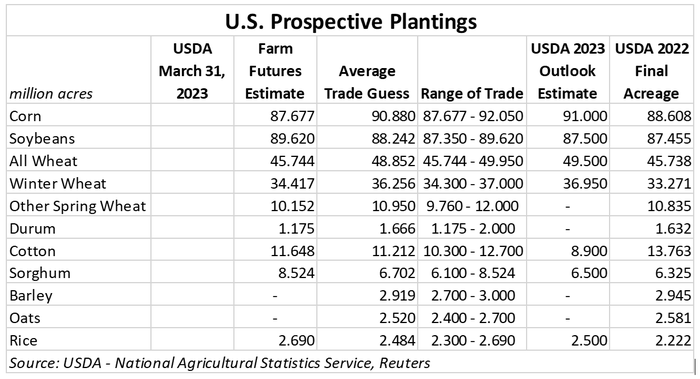The height and width of the screenshot is (379, 700).
Task: Click Rice Outlook Estimate 2.500
Action: pyautogui.click(x=589, y=341)
